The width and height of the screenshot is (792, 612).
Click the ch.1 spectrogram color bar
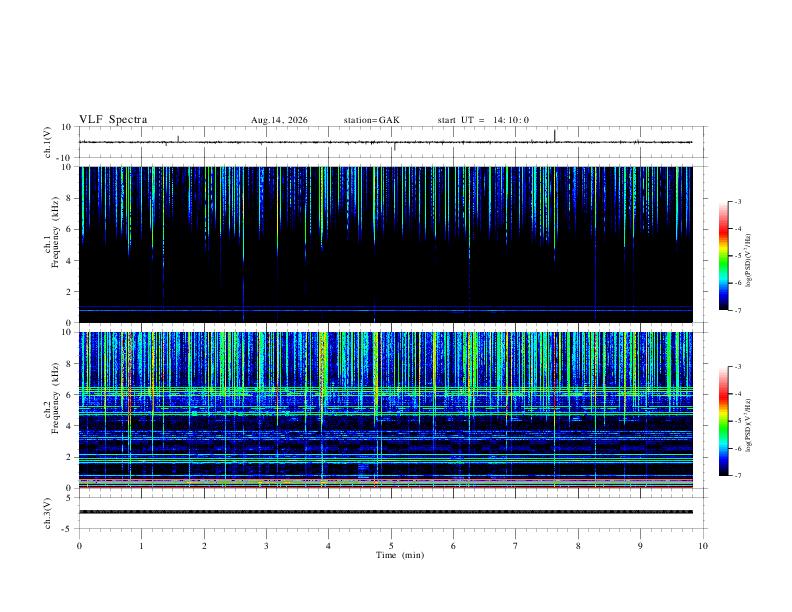(723, 256)
